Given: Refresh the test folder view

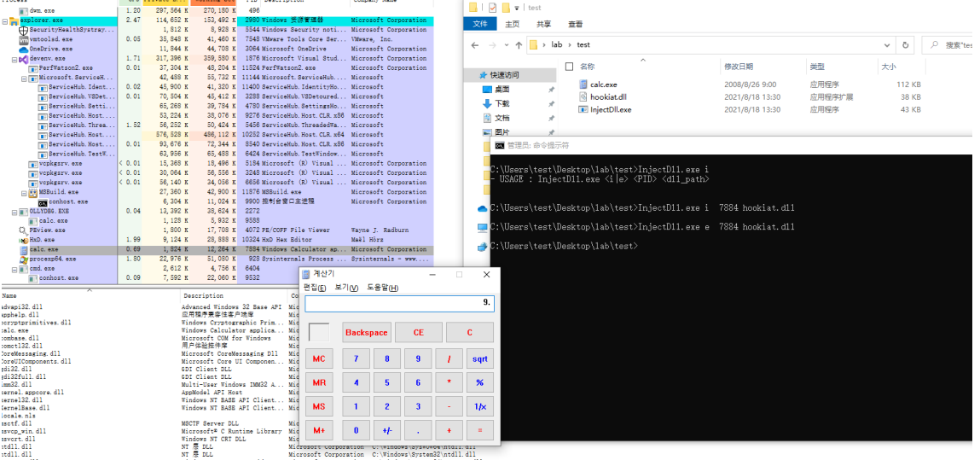Looking at the screenshot, I should [x=904, y=45].
